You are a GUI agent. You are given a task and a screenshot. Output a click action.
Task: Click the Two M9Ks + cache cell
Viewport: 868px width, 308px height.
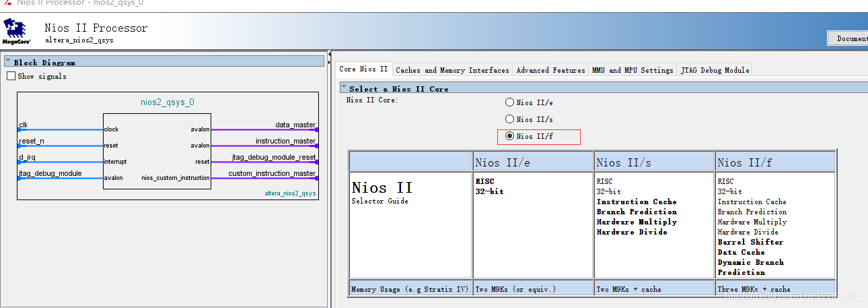[x=653, y=289]
